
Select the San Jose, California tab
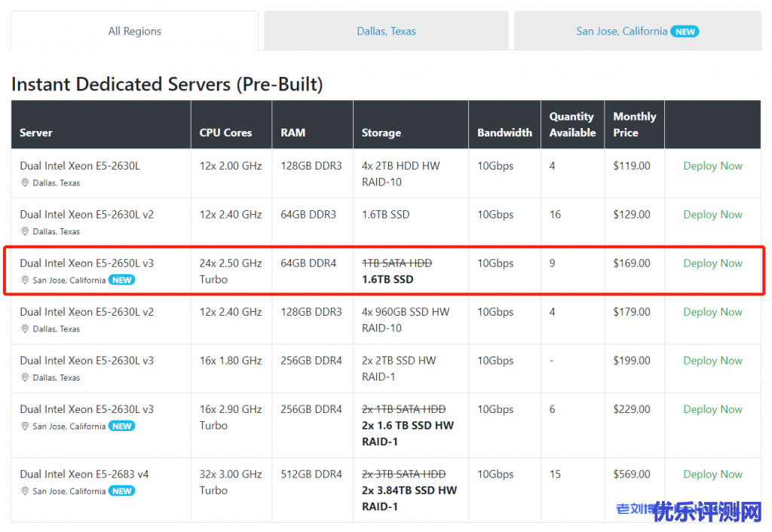coord(621,31)
